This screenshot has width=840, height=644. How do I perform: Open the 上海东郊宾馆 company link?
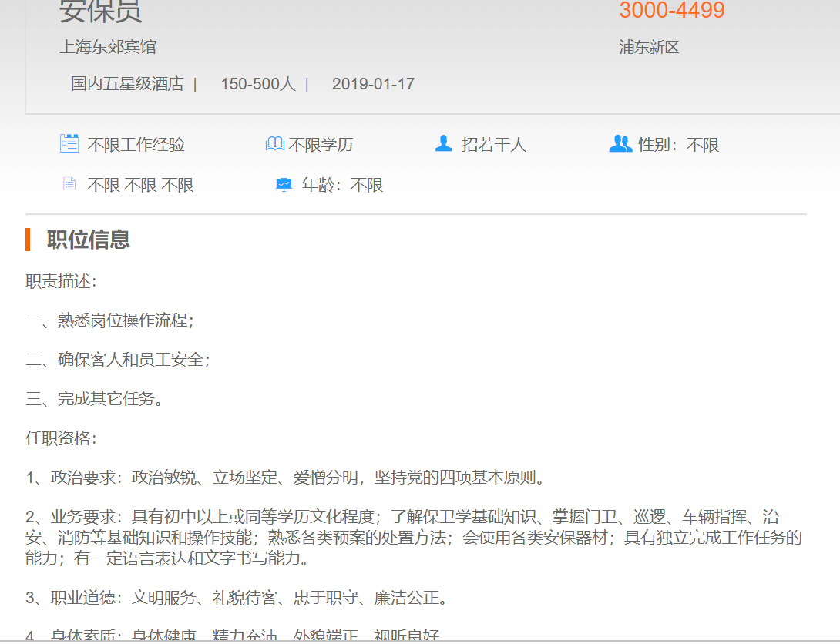pyautogui.click(x=108, y=47)
